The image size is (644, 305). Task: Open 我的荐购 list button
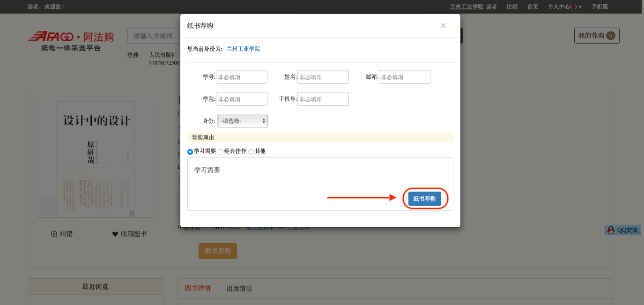tap(596, 36)
